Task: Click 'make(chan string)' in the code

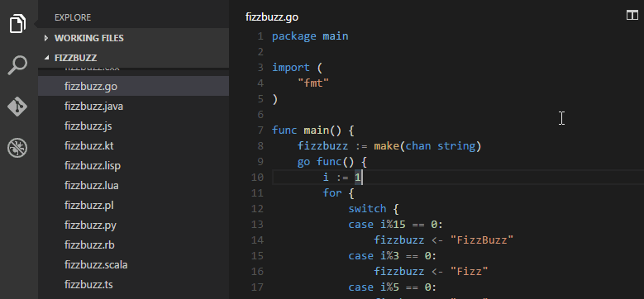Action: click(427, 146)
